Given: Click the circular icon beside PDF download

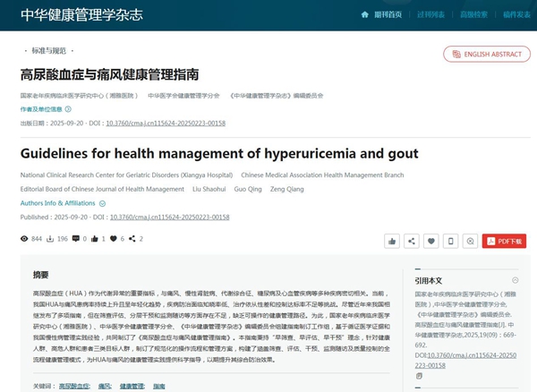Looking at the screenshot, I should [471, 241].
